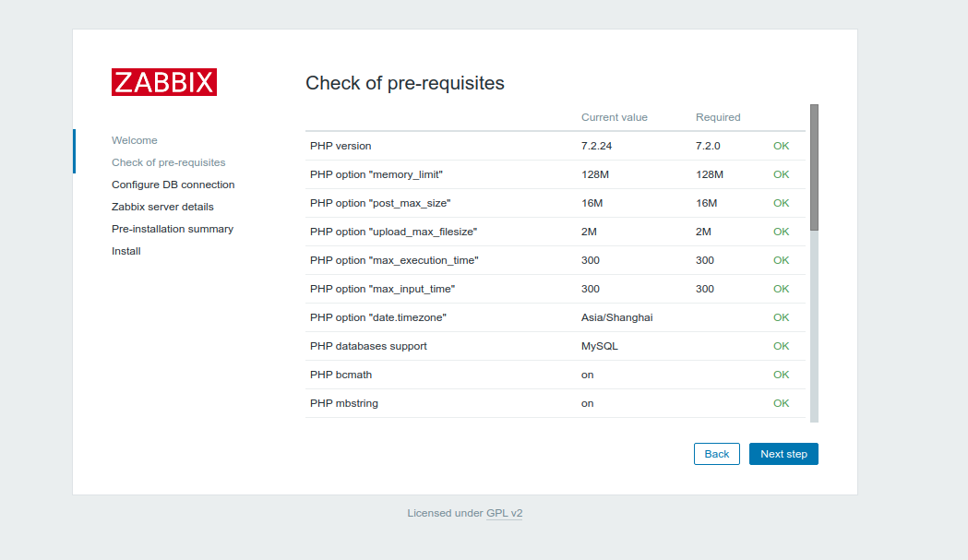Screen dimensions: 968x560
Task: Click the Required column header
Action: (x=718, y=117)
